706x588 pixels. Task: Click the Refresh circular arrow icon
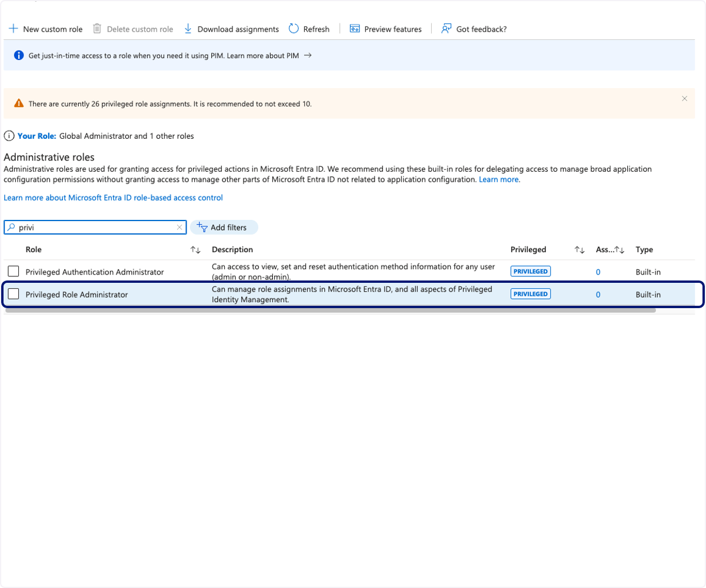point(294,29)
